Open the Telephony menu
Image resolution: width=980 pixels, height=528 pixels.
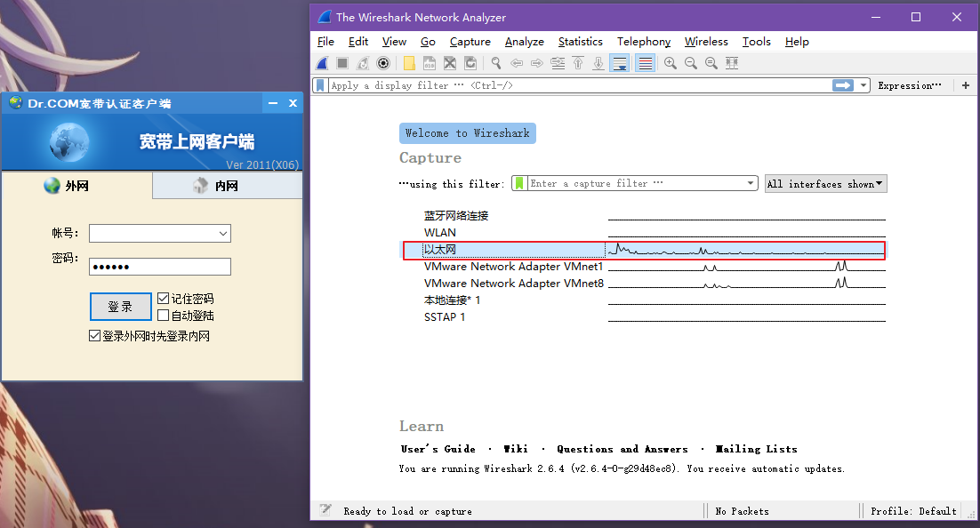pyautogui.click(x=644, y=42)
